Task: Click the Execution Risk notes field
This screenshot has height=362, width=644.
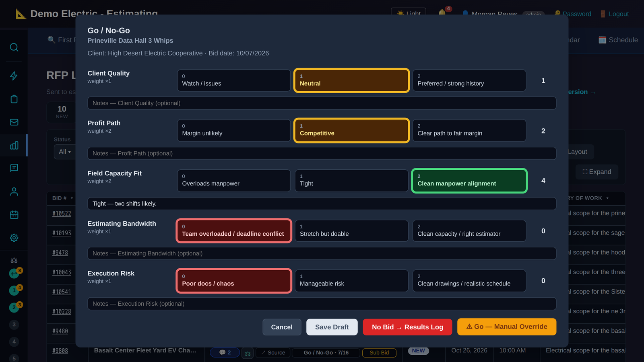Action: pos(322,304)
